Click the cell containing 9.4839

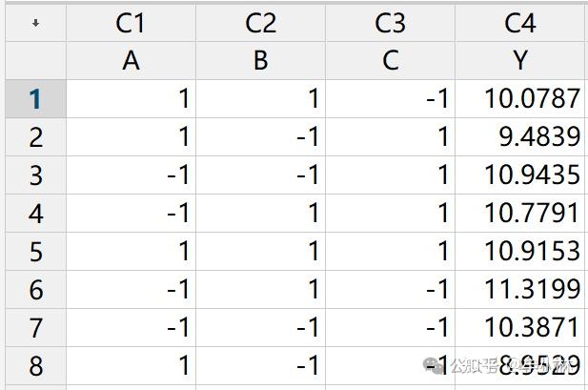tap(520, 137)
